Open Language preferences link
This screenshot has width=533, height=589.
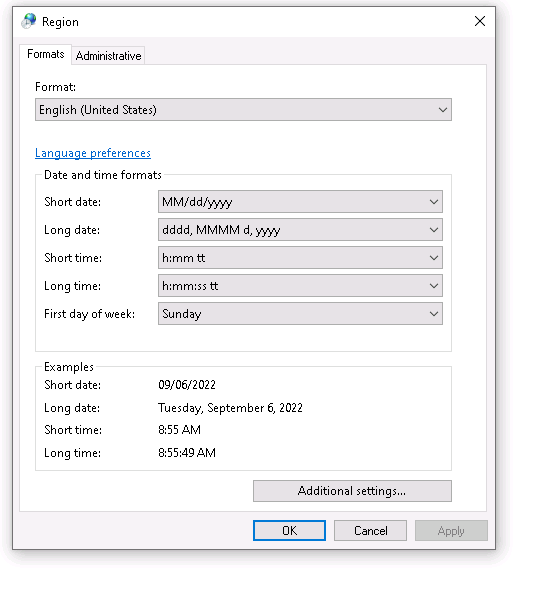pos(93,153)
